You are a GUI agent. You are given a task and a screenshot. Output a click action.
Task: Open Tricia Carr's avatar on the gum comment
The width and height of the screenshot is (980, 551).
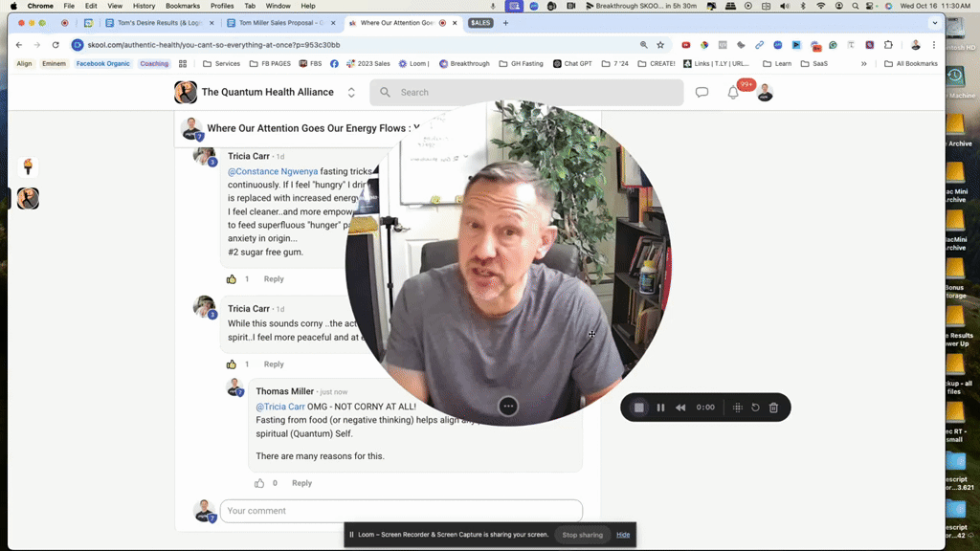point(204,156)
